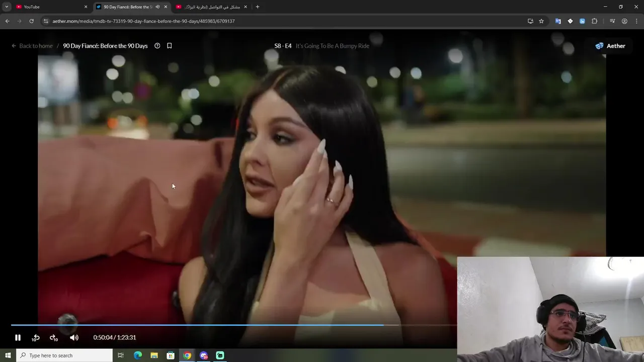
Task: Rewind the video 10 seconds
Action: [x=36, y=337]
